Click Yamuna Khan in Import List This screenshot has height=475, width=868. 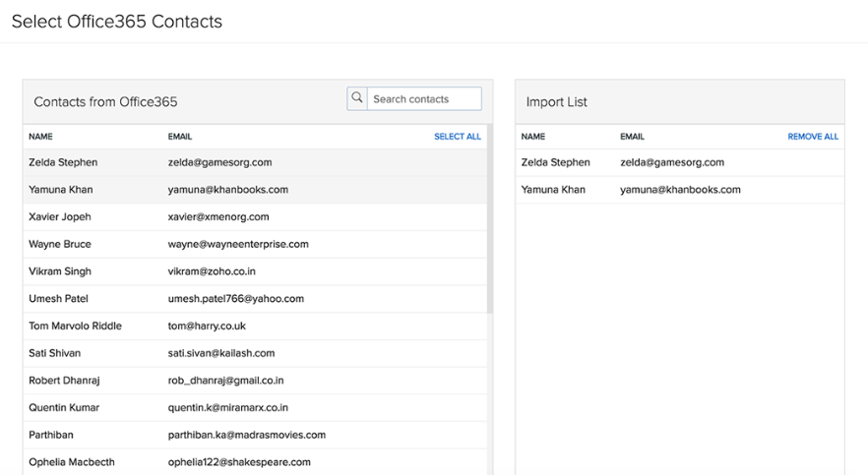tap(679, 190)
